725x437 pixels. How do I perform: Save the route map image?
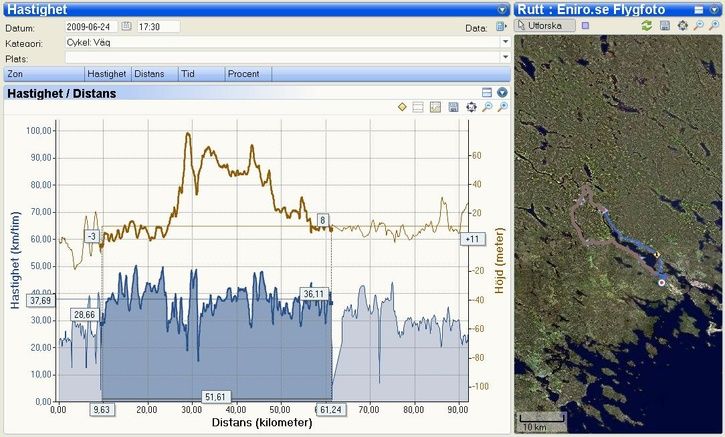(664, 25)
